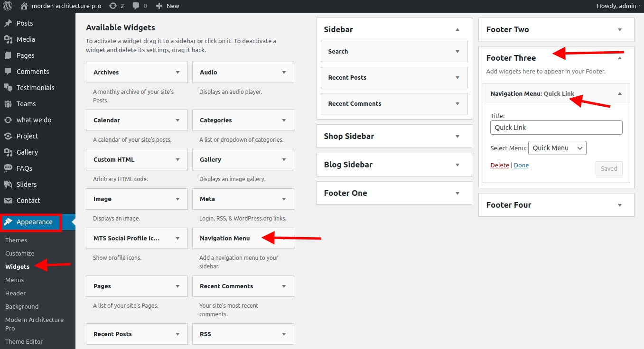Open Pages via its page icon
This screenshot has width=644, height=349.
8,55
